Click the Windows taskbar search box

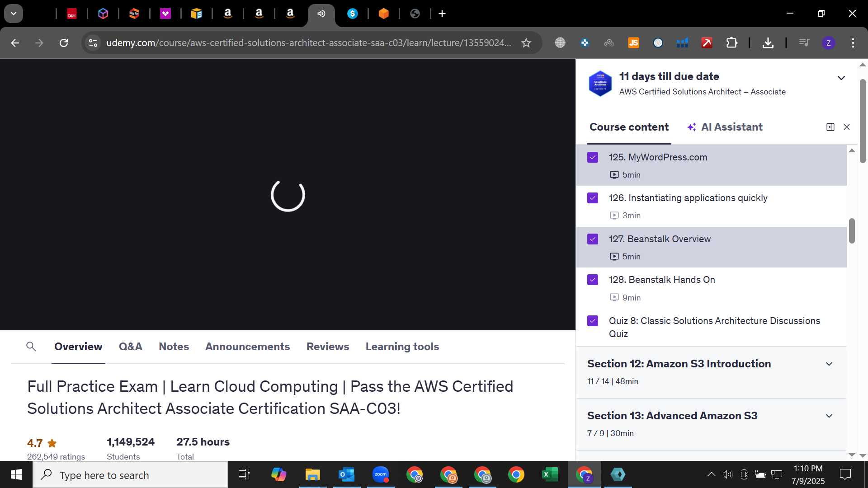(x=130, y=475)
